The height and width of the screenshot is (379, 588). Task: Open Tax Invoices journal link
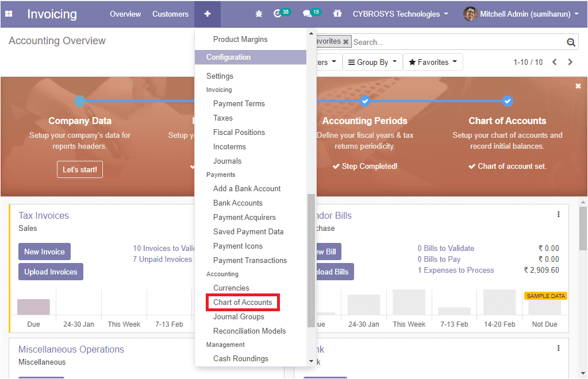[x=44, y=216]
